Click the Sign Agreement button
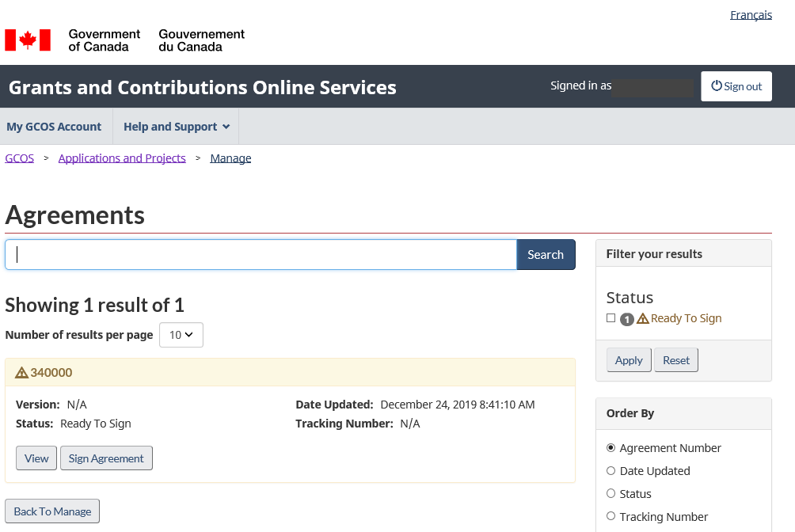 click(x=106, y=458)
